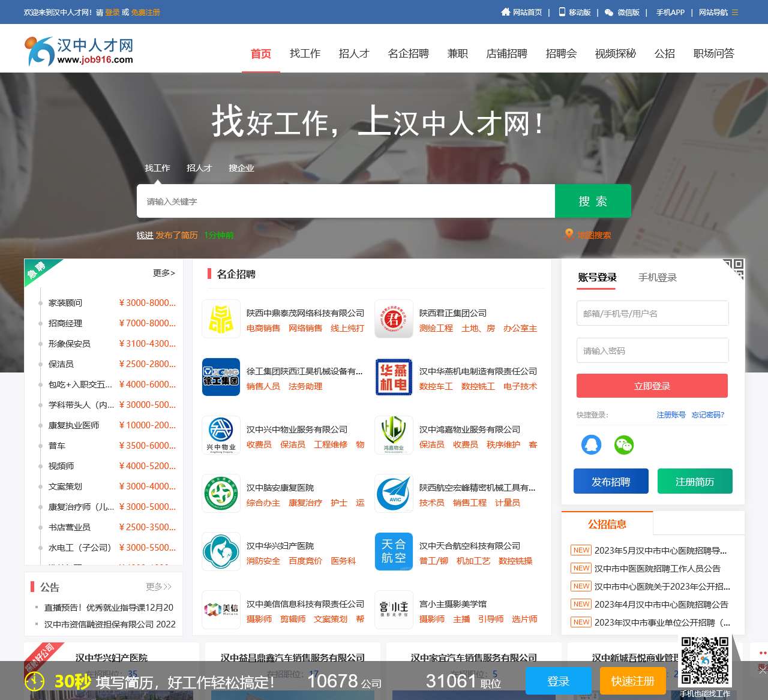Open the 徐工集团 XCMG logo
768x700 pixels.
(x=221, y=377)
